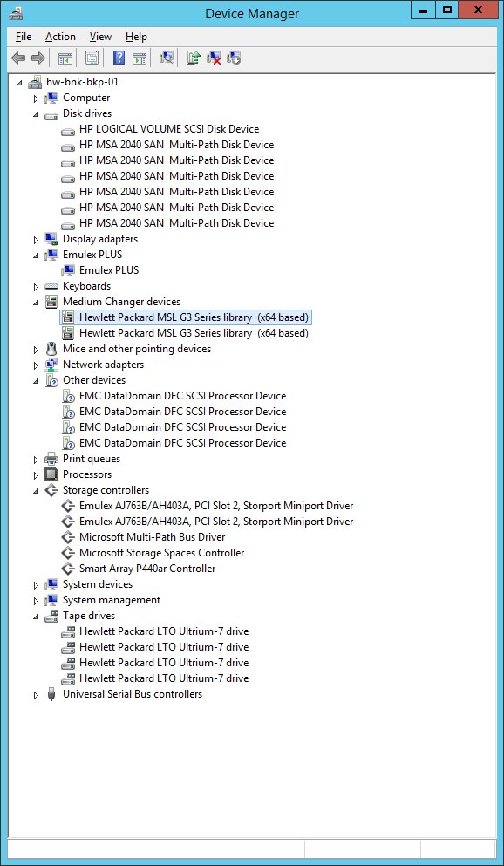504x866 pixels.
Task: Click the Processors chip icon
Action: click(x=51, y=474)
